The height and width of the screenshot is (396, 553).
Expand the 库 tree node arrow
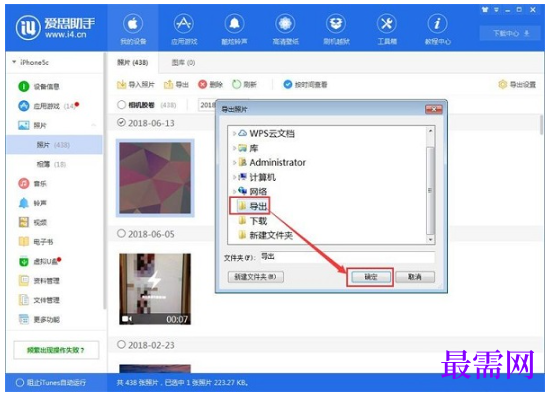(x=234, y=148)
